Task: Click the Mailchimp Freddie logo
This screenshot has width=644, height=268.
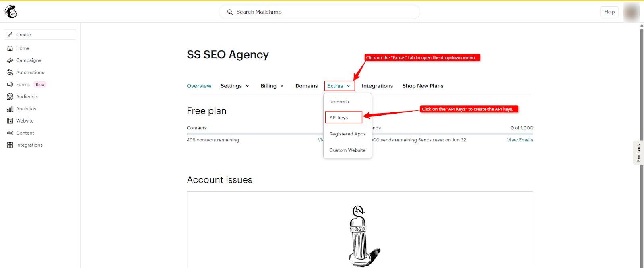Action: click(11, 12)
